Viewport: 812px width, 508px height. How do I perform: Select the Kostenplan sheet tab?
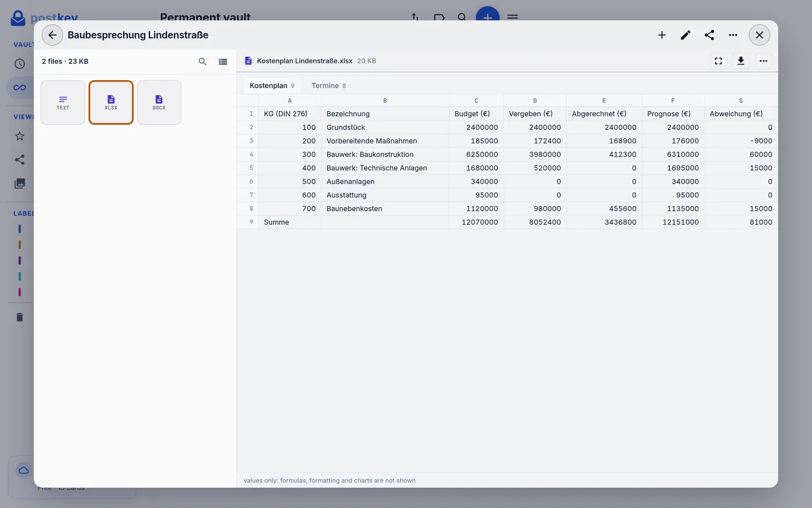[271, 85]
